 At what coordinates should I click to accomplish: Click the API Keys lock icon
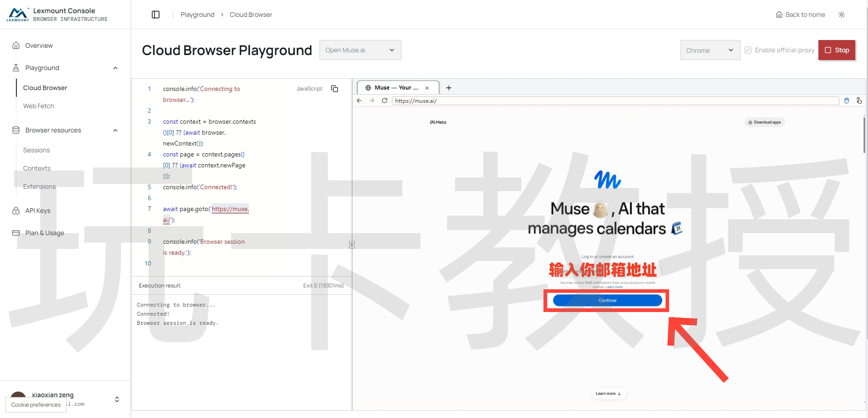click(x=16, y=211)
